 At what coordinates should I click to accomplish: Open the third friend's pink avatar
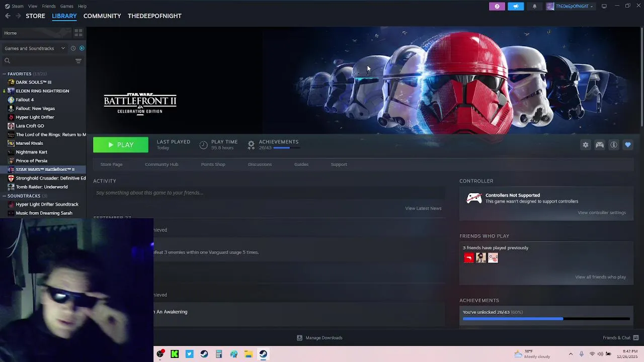pos(493,258)
